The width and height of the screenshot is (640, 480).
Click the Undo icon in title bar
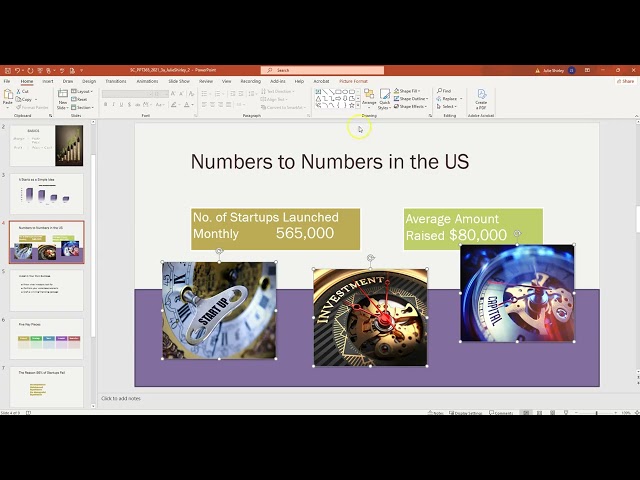click(x=17, y=70)
